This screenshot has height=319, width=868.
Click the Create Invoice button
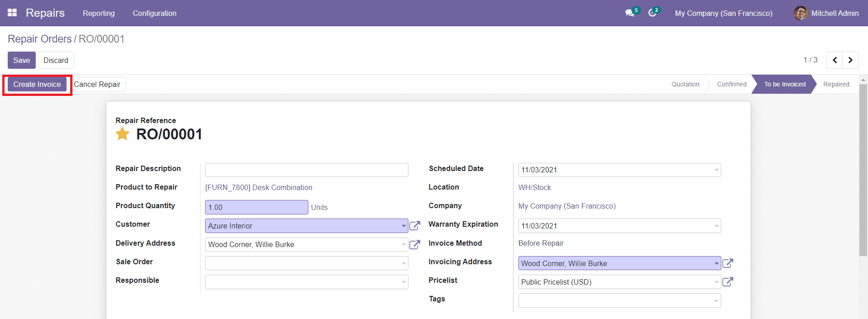pos(37,84)
